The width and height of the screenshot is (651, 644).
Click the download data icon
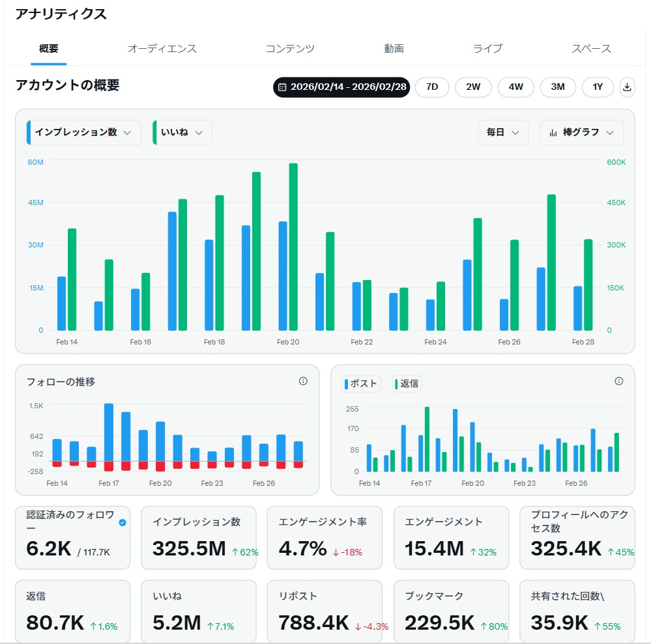(627, 87)
